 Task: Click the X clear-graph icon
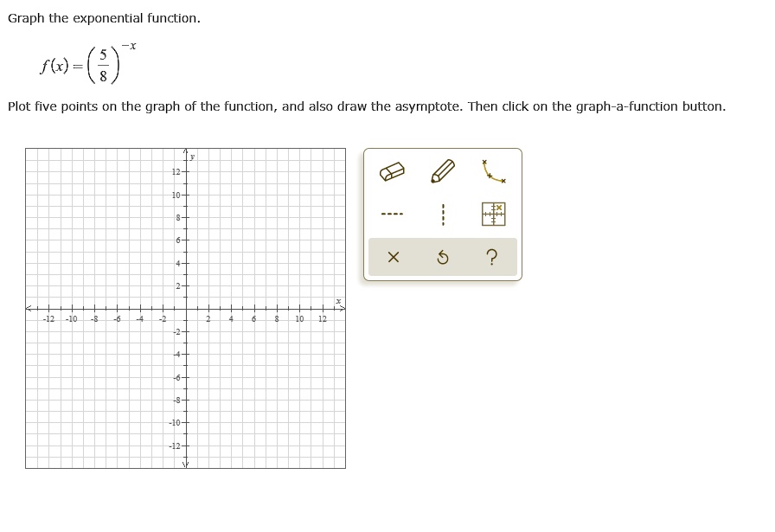[394, 256]
